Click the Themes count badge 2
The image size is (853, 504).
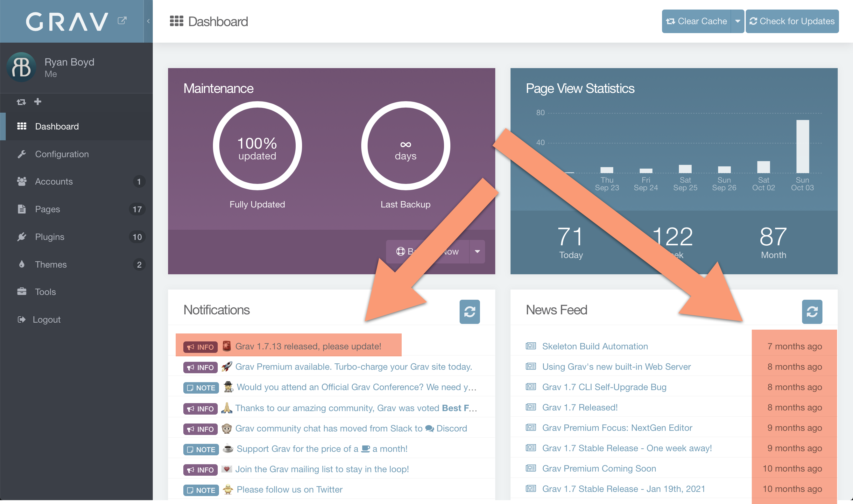pos(139,264)
